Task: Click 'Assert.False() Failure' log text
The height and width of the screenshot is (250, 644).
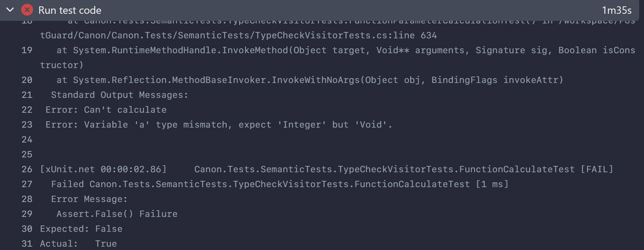Action: 117,214
